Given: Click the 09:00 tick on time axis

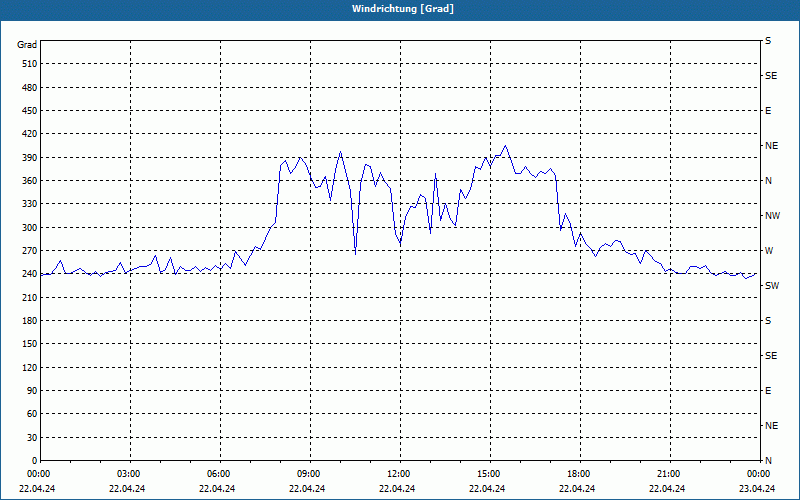Looking at the screenshot, I should click(x=309, y=474).
